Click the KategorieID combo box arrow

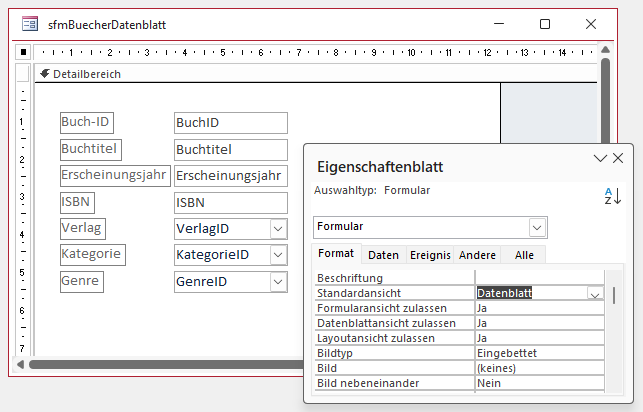[278, 255]
